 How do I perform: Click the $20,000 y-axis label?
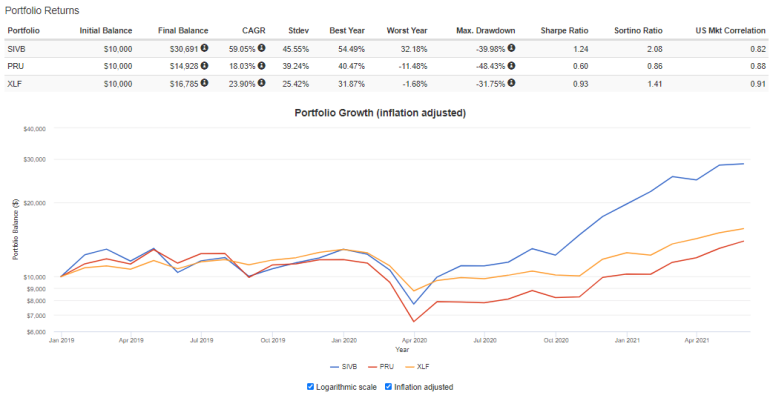[35, 203]
